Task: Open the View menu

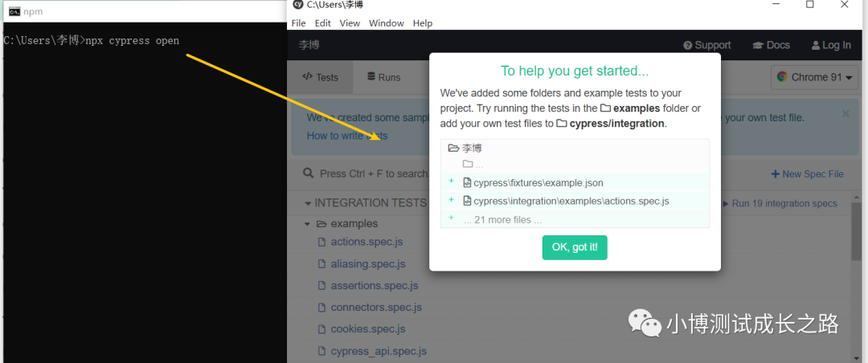Action: [350, 23]
